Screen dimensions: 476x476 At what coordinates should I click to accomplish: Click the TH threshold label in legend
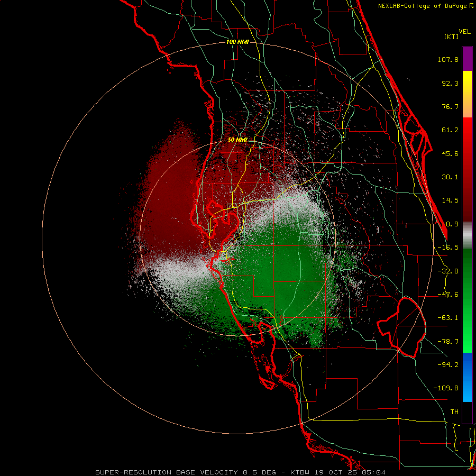pyautogui.click(x=454, y=412)
